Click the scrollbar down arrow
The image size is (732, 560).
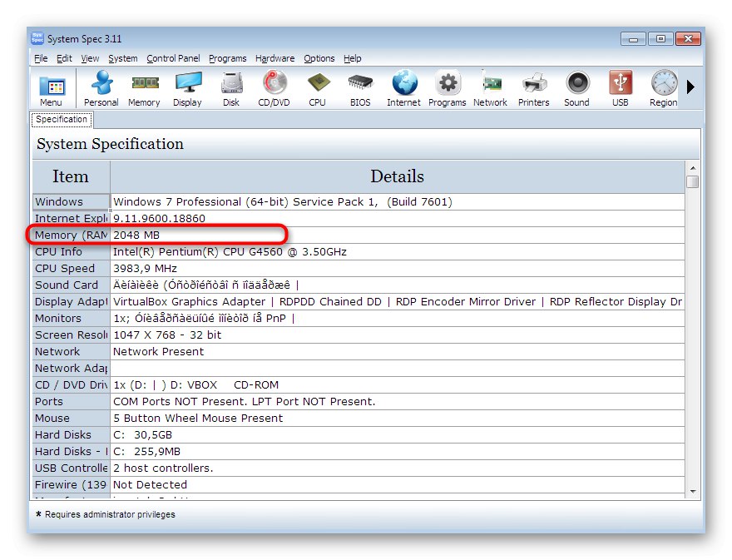pos(693,491)
